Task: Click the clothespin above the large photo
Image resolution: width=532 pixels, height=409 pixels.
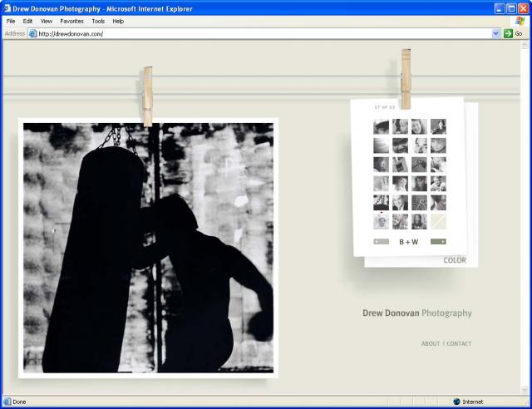Action: (147, 96)
